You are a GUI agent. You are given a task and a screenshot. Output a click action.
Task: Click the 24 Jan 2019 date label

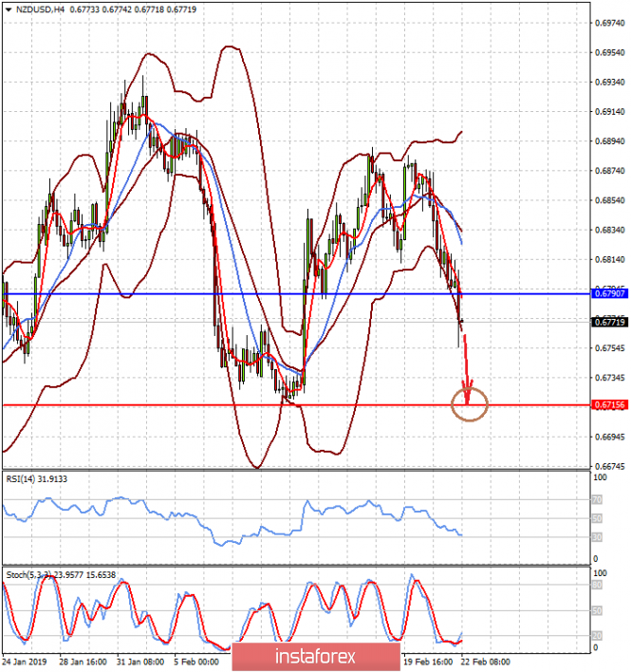click(24, 662)
